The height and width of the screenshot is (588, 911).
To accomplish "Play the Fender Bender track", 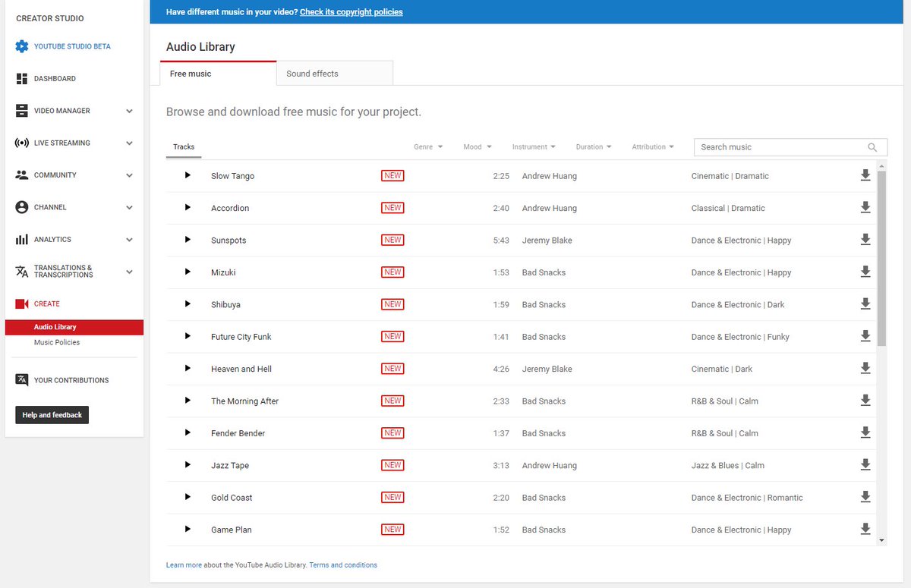I will click(188, 432).
